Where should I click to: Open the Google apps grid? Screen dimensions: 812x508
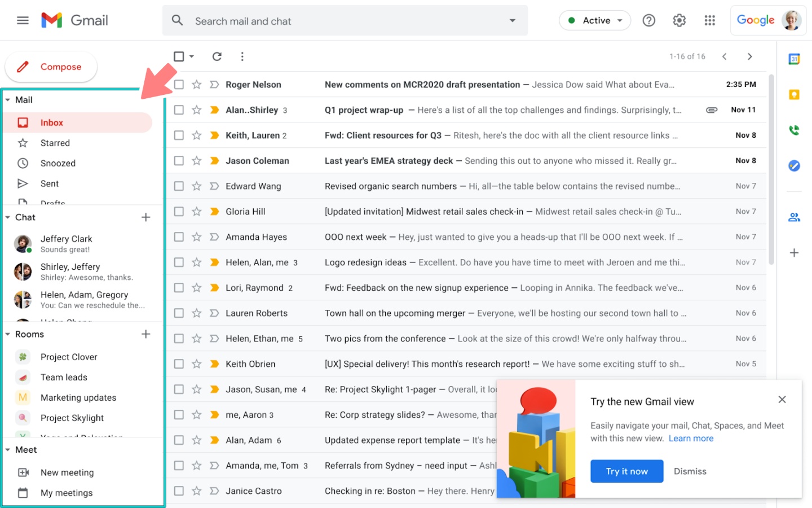710,20
